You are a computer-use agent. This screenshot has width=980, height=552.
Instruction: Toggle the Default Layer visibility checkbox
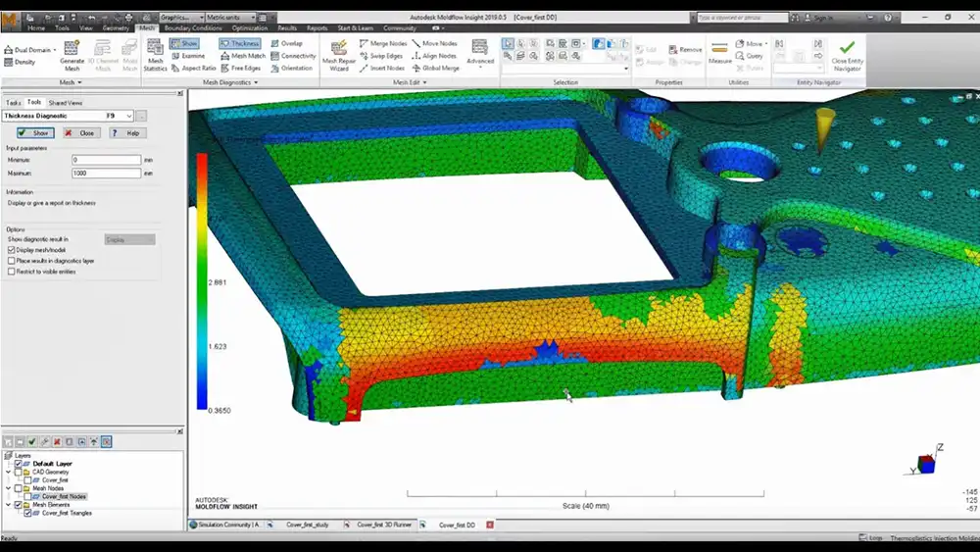pos(18,464)
